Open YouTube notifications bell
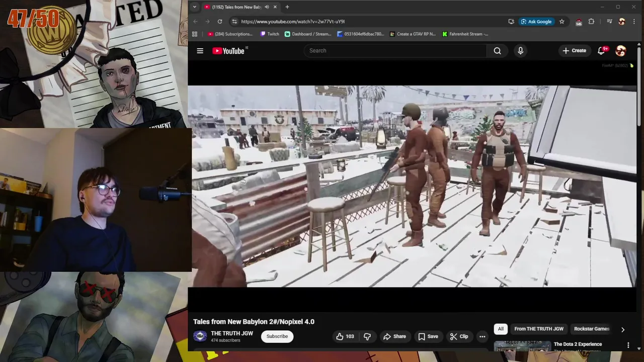The width and height of the screenshot is (644, 362). 602,51
